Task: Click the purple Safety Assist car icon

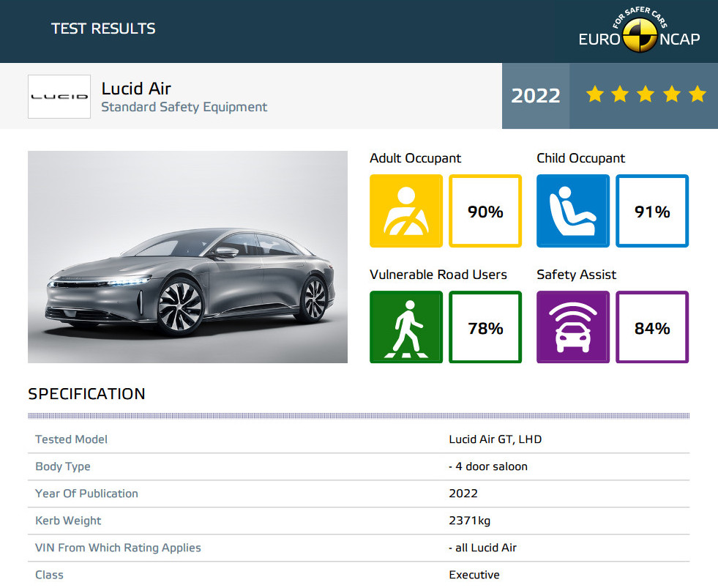Action: click(x=573, y=327)
